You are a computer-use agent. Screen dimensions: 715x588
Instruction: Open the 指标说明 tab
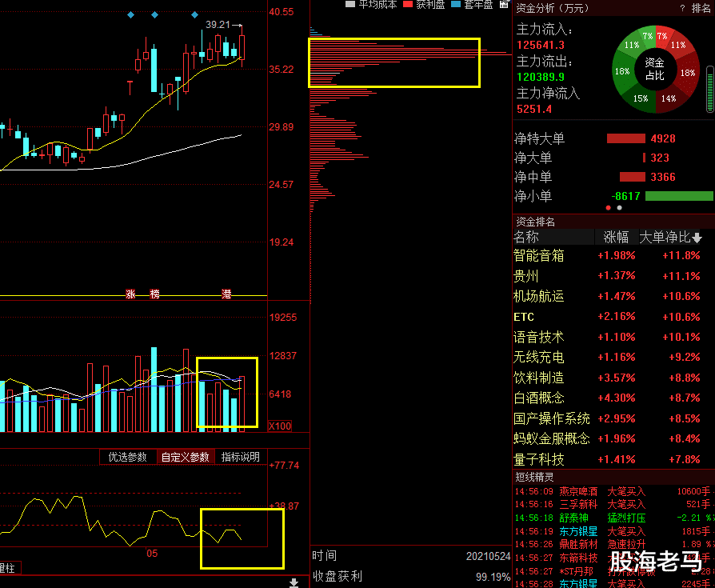click(240, 457)
